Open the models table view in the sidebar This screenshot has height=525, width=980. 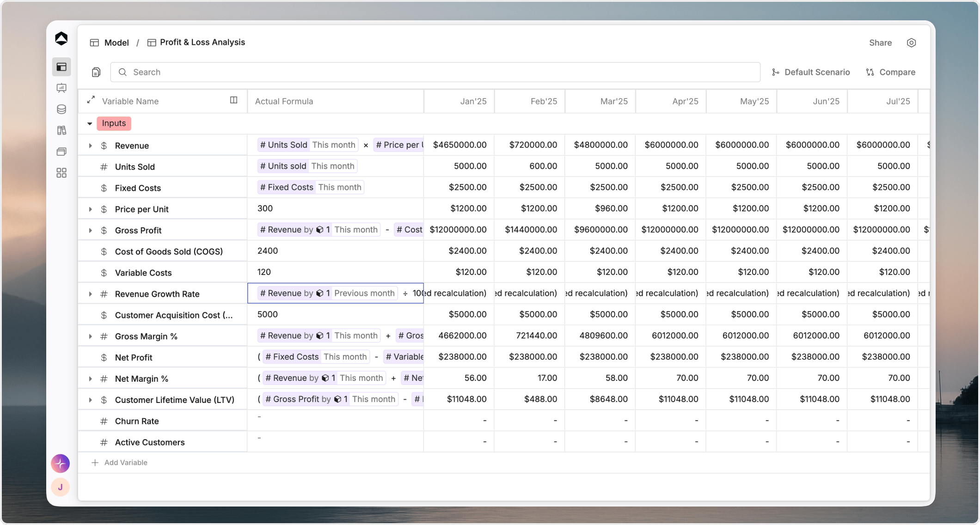click(61, 67)
